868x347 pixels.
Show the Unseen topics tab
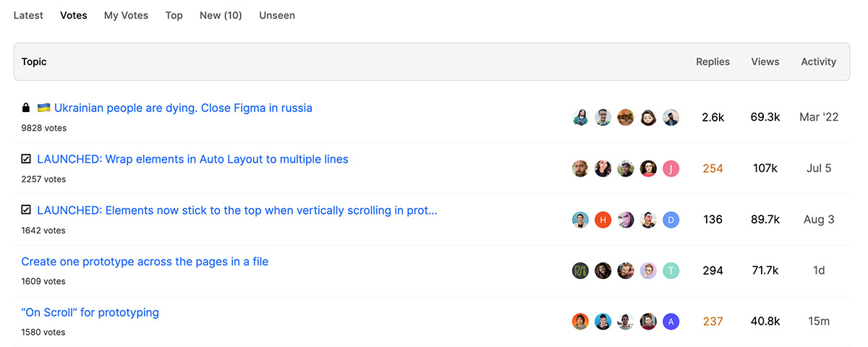click(277, 15)
